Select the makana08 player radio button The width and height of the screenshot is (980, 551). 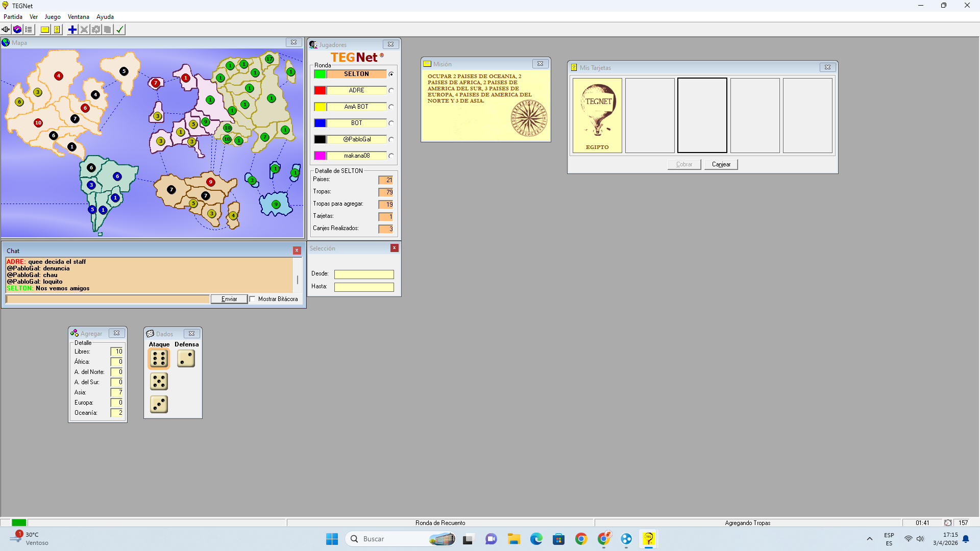coord(391,156)
